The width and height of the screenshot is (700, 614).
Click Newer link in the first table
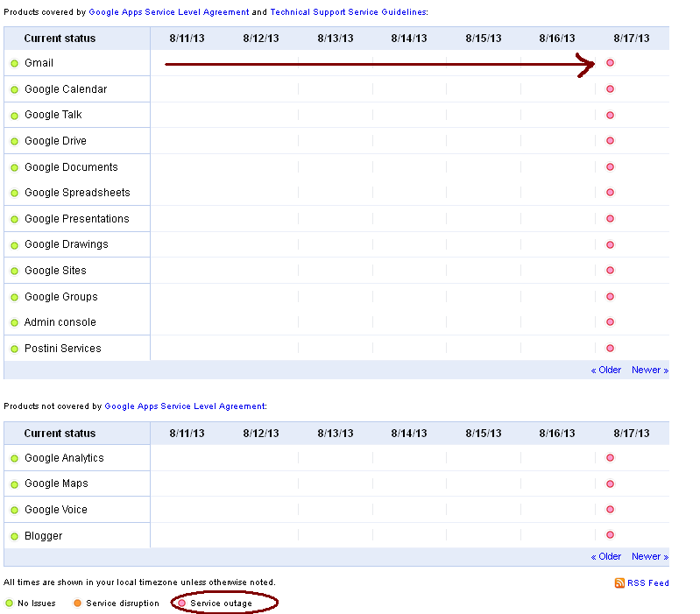(650, 370)
